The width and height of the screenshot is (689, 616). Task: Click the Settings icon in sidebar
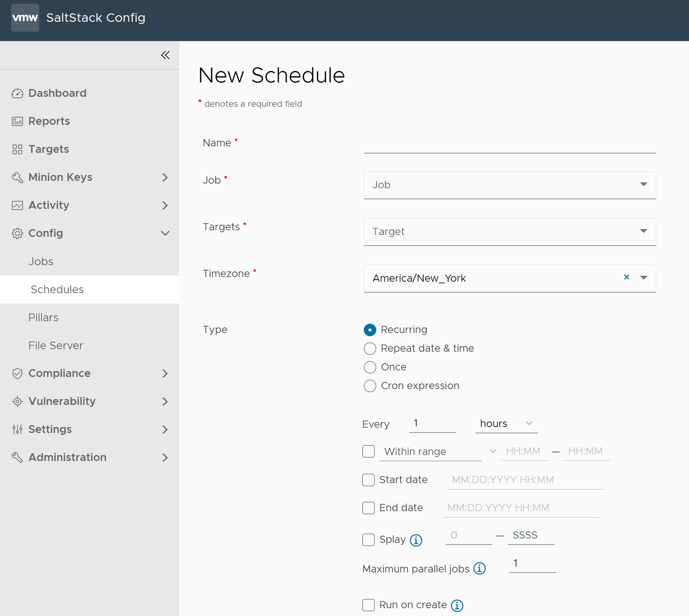(x=16, y=429)
